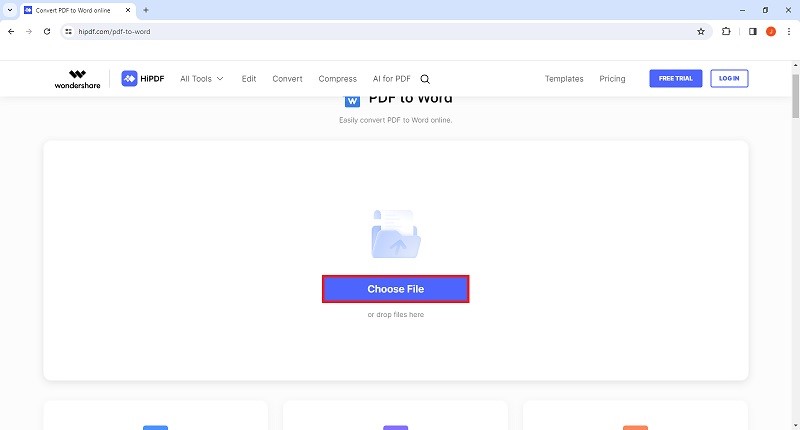Open the tab search dropdown arrow
Image resolution: width=800 pixels, height=430 pixels.
coord(10,10)
